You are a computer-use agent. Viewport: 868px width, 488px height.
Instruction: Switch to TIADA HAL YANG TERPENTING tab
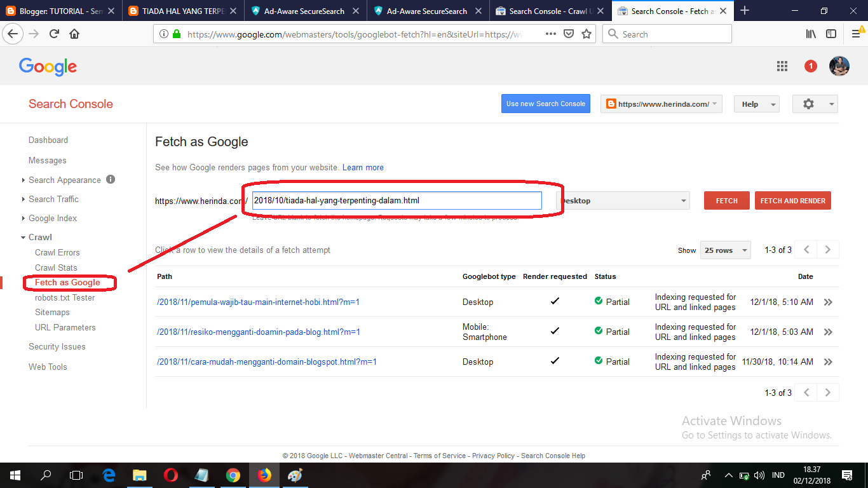point(184,11)
